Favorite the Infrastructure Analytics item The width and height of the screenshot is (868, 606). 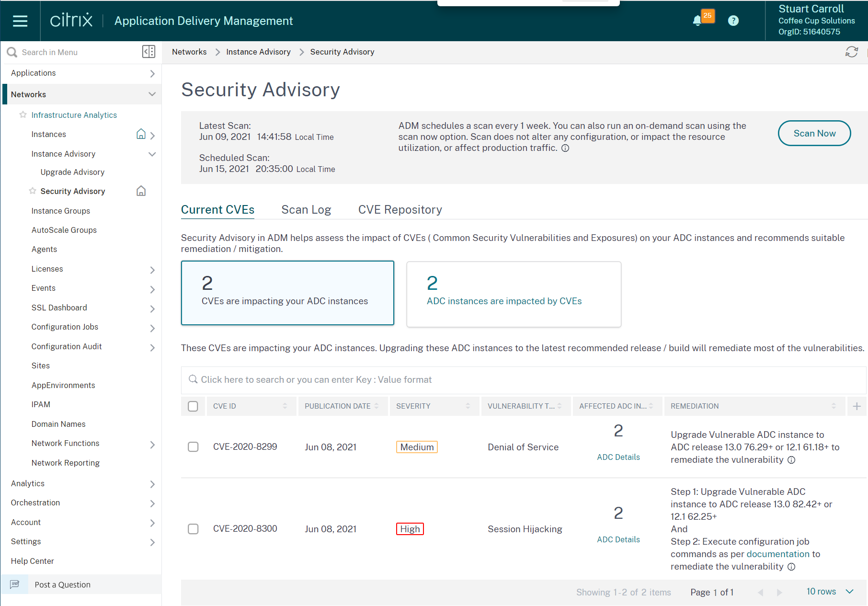click(22, 114)
